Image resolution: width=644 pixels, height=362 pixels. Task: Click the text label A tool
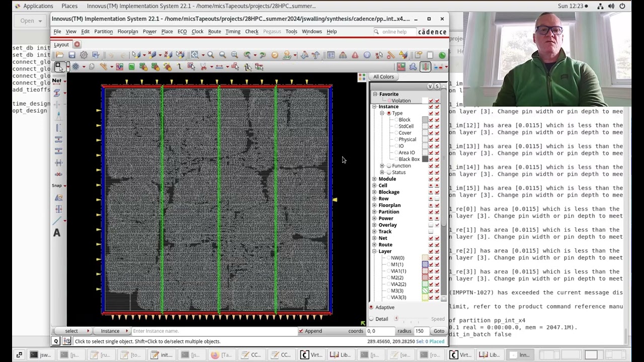[57, 233]
